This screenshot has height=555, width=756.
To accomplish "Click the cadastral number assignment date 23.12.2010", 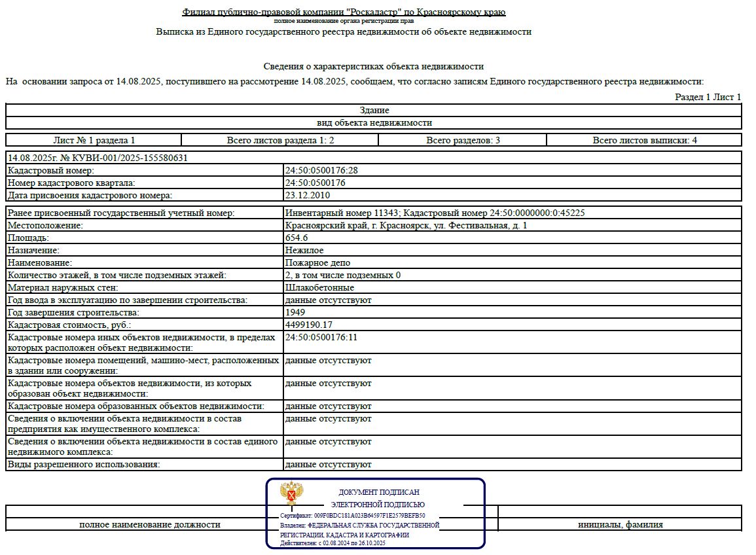I will click(x=308, y=195).
